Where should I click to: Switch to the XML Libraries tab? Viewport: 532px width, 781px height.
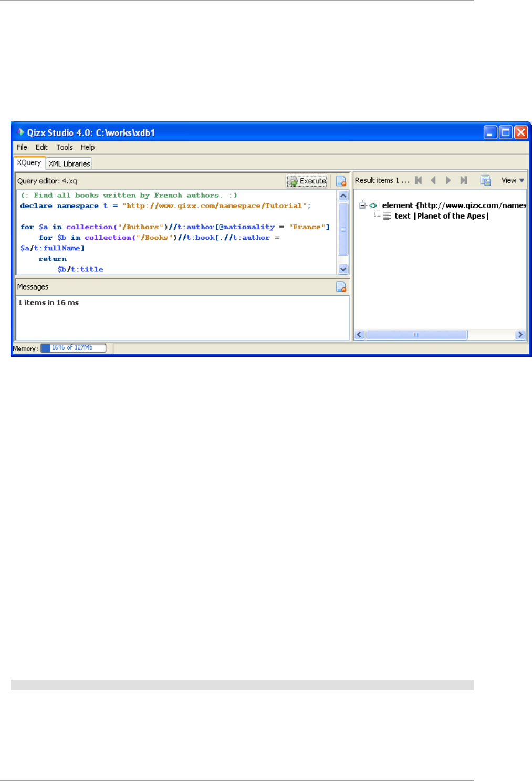69,163
